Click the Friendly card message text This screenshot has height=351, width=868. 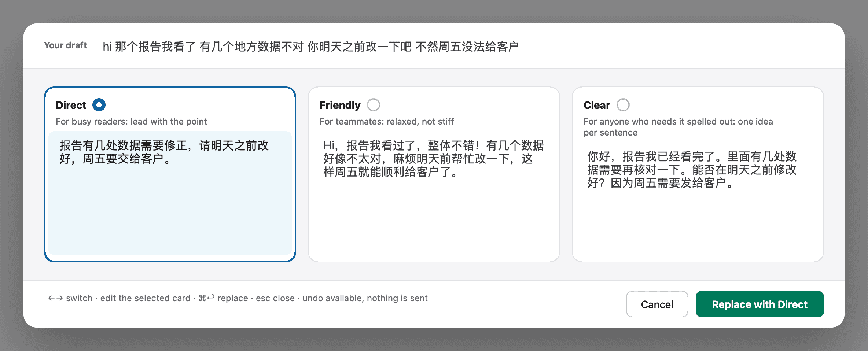[434, 159]
